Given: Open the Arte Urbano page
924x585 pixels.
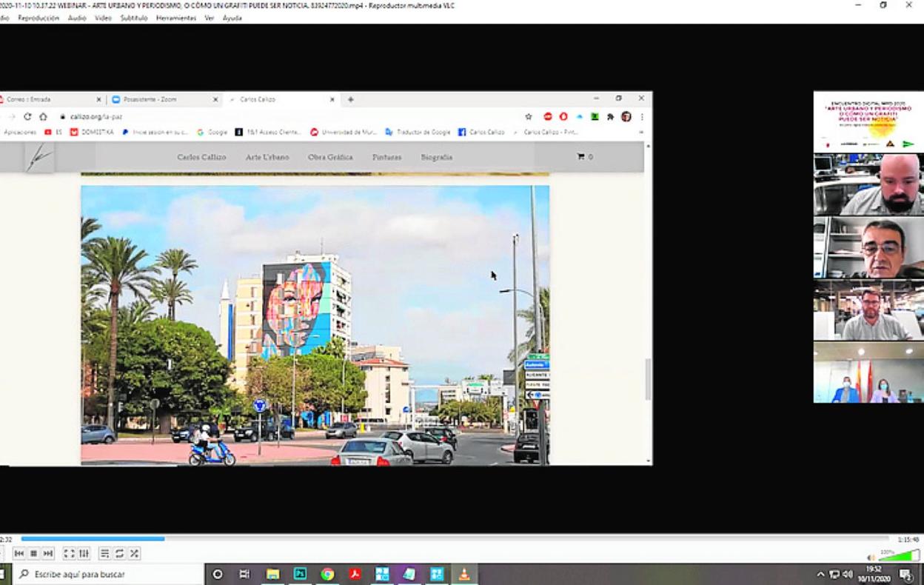Looking at the screenshot, I should pyautogui.click(x=266, y=157).
